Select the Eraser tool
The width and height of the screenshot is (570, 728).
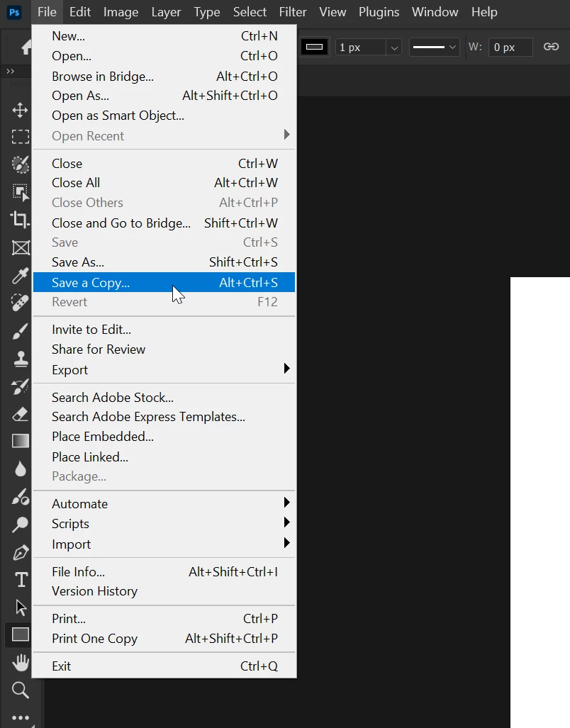coord(20,414)
